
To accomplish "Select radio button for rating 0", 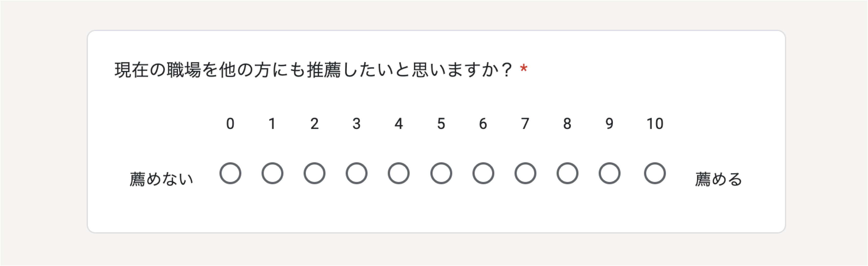I will [230, 173].
